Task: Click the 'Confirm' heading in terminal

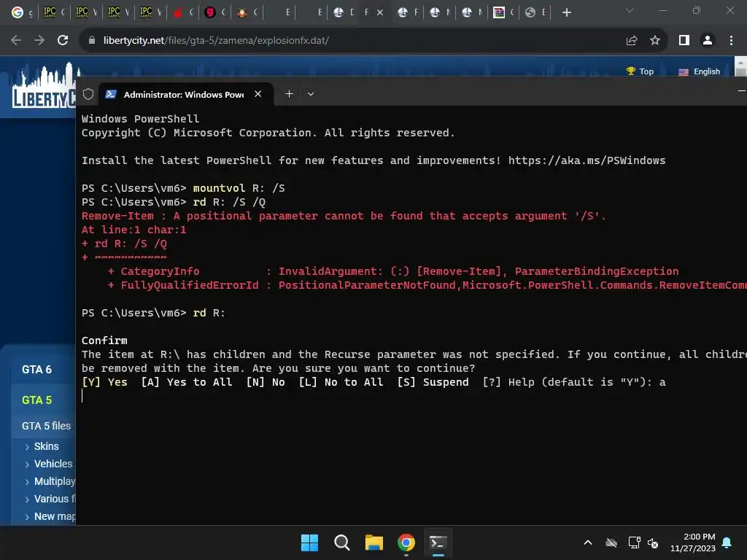Action: [104, 341]
